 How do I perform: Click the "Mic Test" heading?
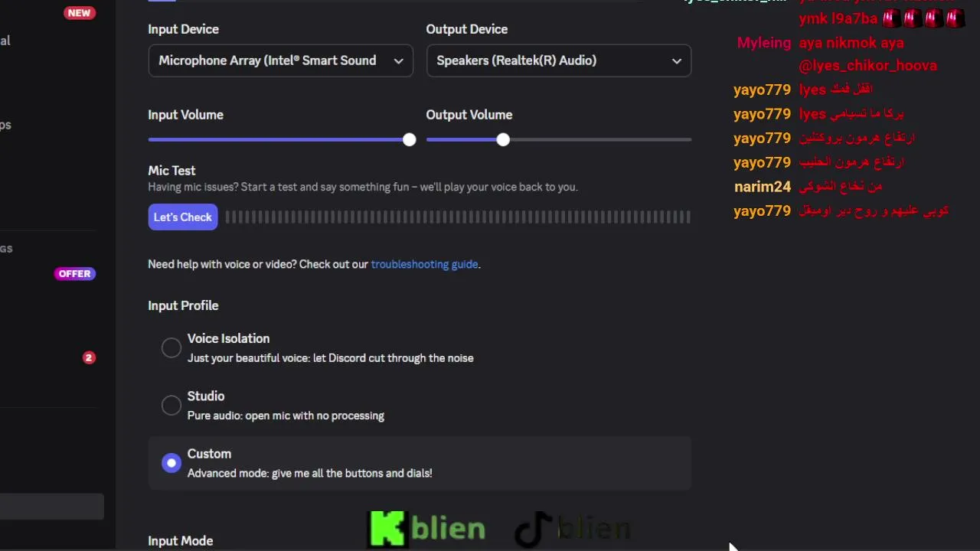[171, 171]
